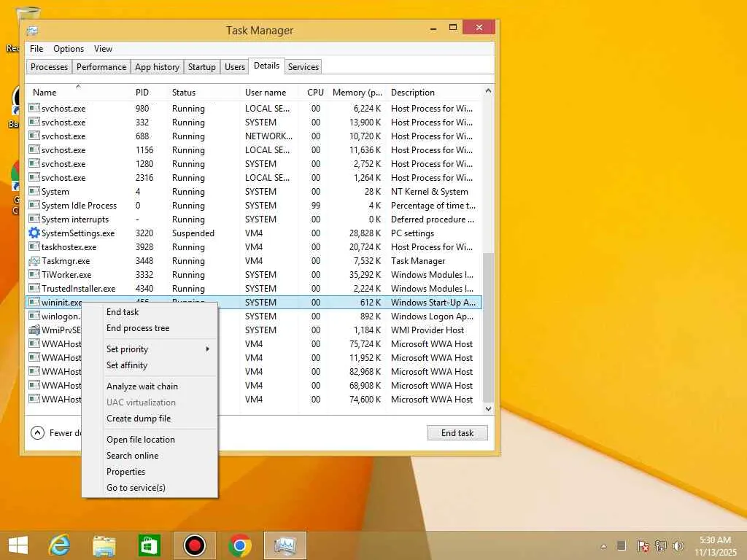Choose End task in the context menu

[x=123, y=312]
